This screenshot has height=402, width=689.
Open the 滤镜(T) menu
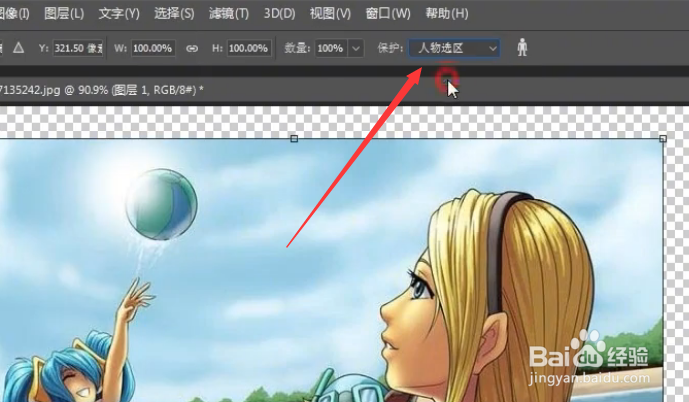coord(228,14)
